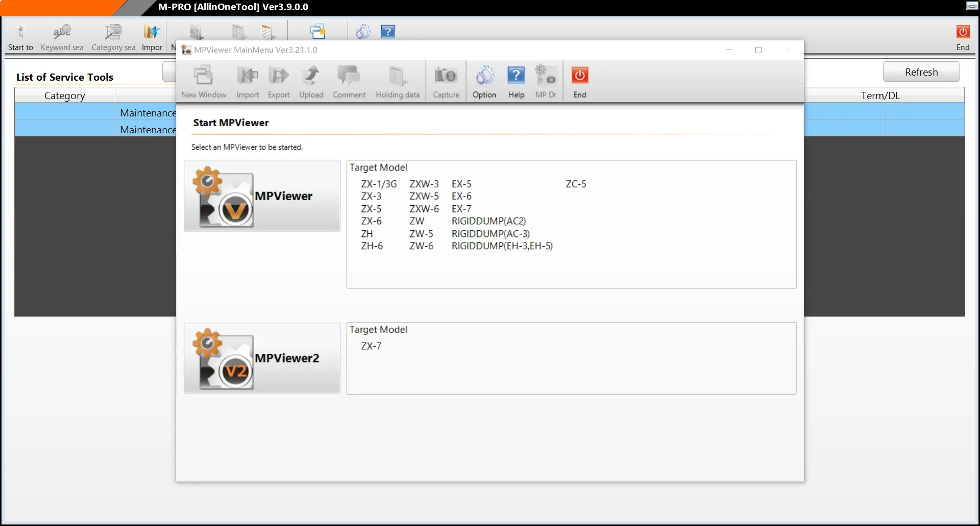Launch MPViewer2 from its thumbnail
The width and height of the screenshot is (980, 526).
tap(262, 358)
